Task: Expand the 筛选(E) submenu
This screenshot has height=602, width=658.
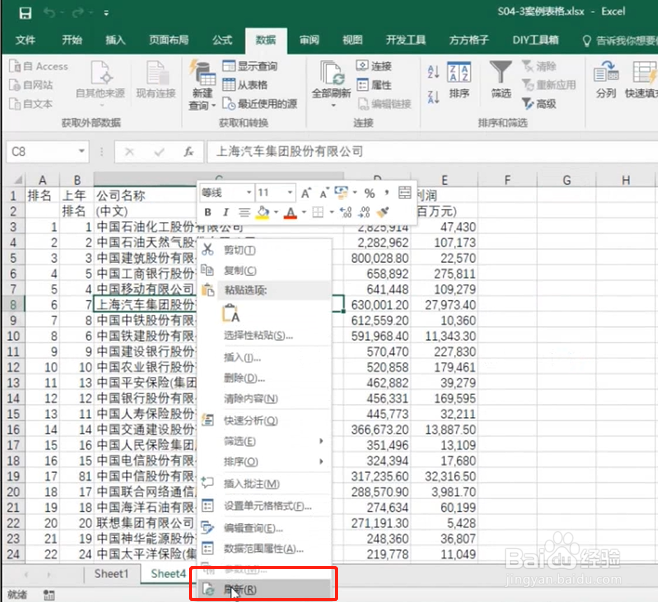Action: click(265, 441)
